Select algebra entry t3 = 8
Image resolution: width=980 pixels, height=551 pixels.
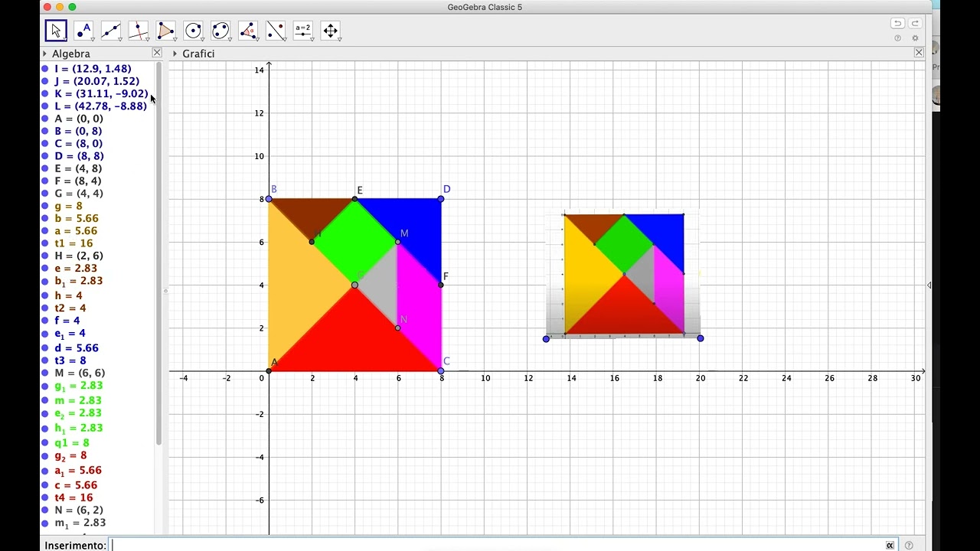pyautogui.click(x=70, y=360)
